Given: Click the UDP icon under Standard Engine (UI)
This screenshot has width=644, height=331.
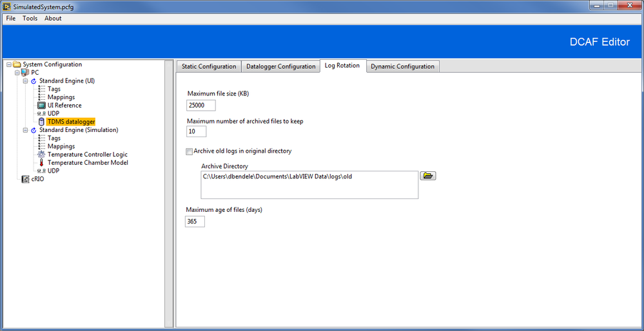Looking at the screenshot, I should point(41,114).
